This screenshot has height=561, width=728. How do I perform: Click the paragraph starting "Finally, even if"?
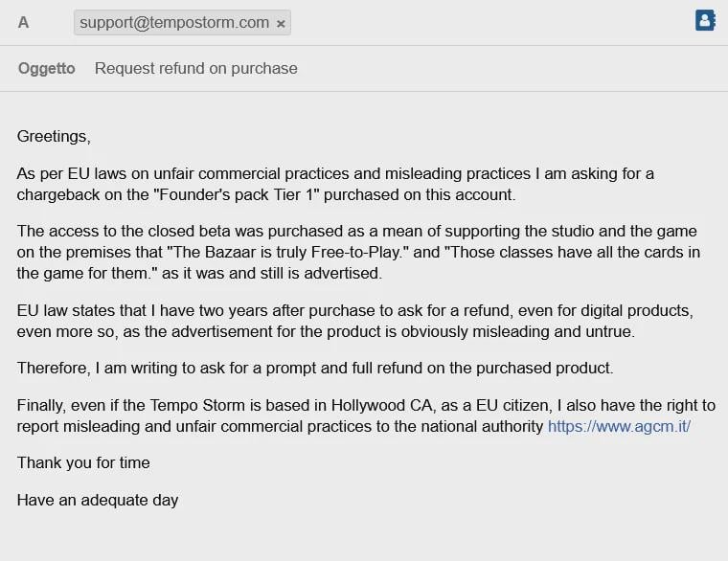[366, 415]
